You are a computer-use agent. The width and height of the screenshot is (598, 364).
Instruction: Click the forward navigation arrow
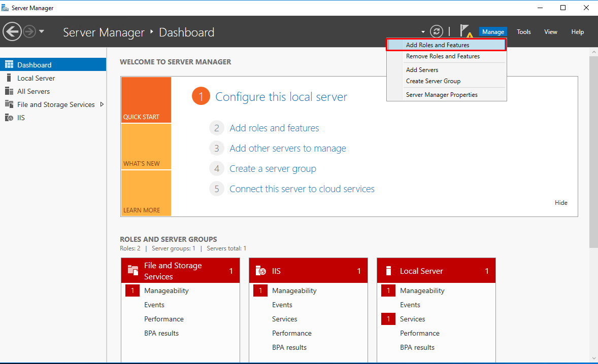click(29, 31)
